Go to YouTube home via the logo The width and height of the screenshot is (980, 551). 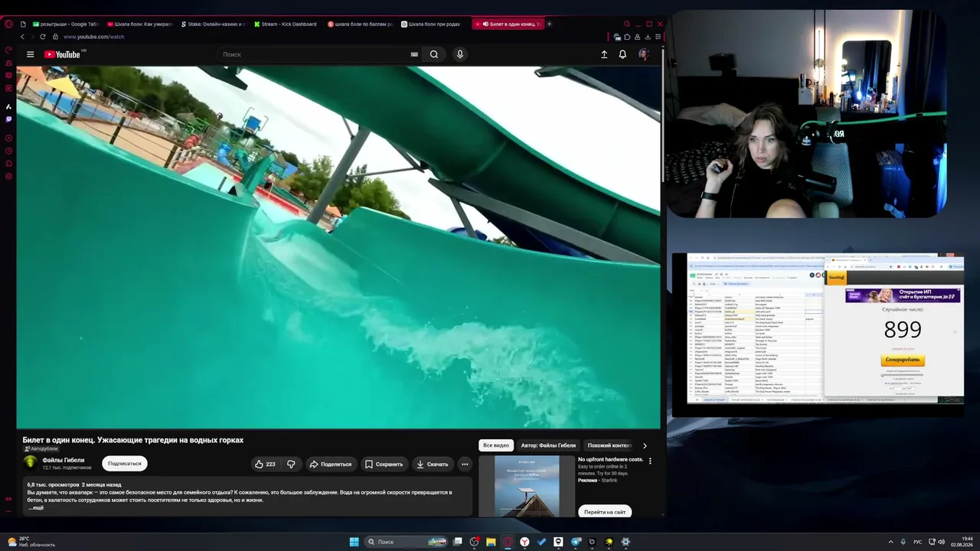[x=63, y=54]
